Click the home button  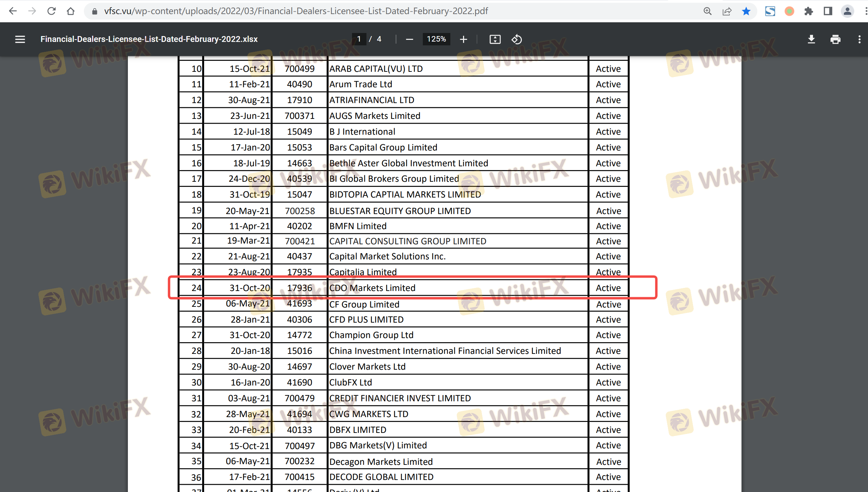tap(70, 11)
